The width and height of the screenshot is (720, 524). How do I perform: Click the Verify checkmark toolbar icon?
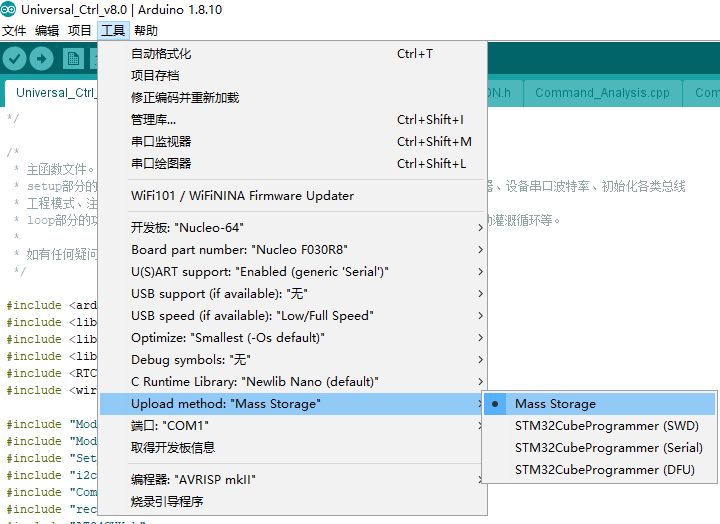[x=14, y=59]
